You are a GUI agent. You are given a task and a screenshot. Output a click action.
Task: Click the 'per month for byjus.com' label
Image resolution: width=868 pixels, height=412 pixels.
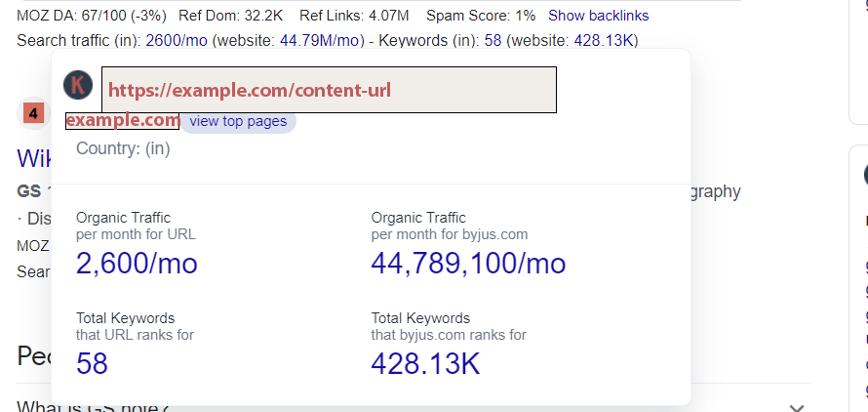click(450, 234)
